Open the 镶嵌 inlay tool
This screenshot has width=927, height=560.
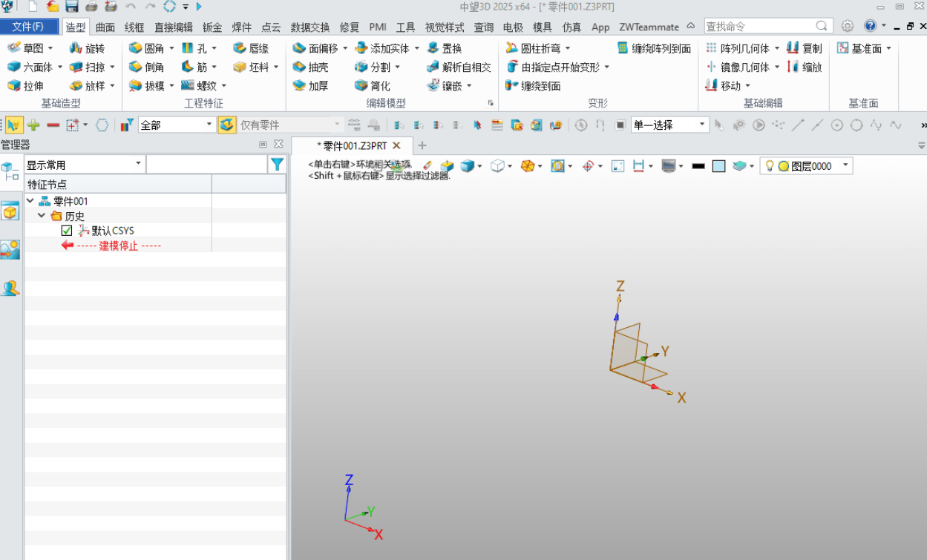click(444, 85)
